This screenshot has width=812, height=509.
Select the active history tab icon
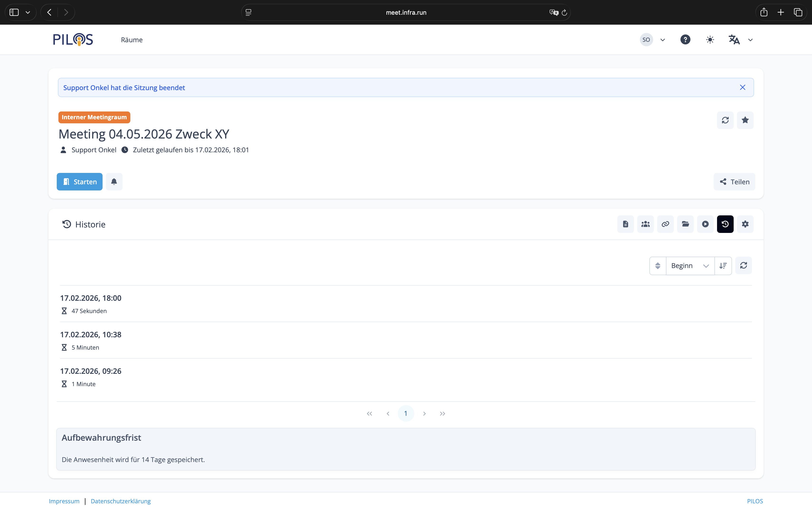pos(725,224)
